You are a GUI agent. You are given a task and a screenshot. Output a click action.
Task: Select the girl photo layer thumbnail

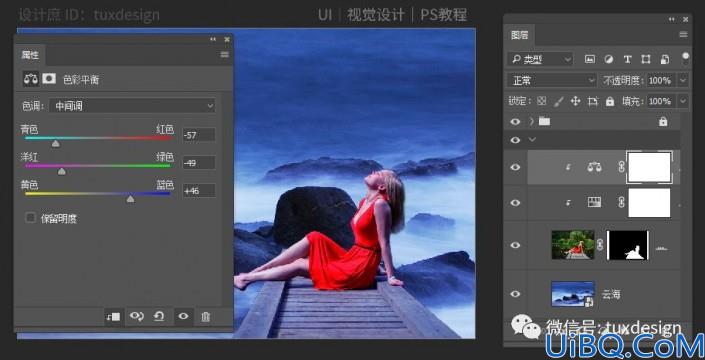573,245
